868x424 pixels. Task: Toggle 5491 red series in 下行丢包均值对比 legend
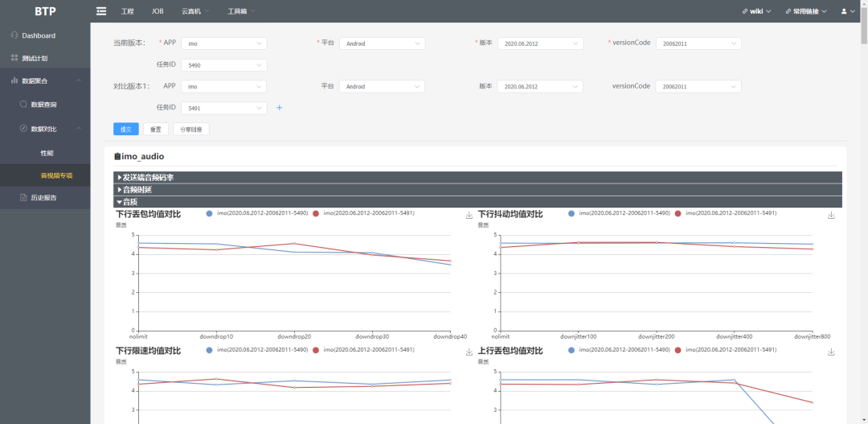coord(364,213)
